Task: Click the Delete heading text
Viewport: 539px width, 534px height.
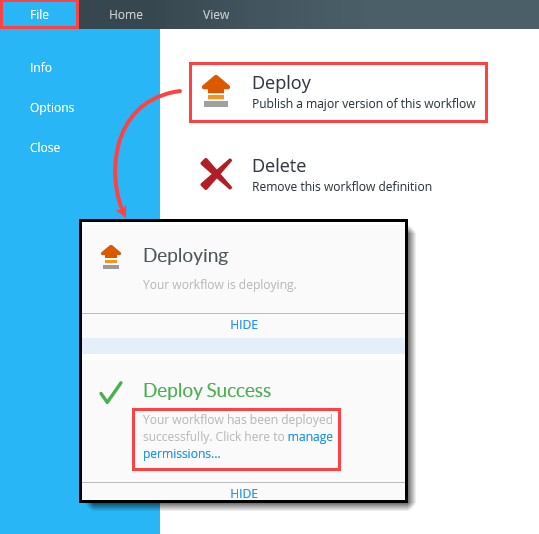Action: (x=279, y=166)
